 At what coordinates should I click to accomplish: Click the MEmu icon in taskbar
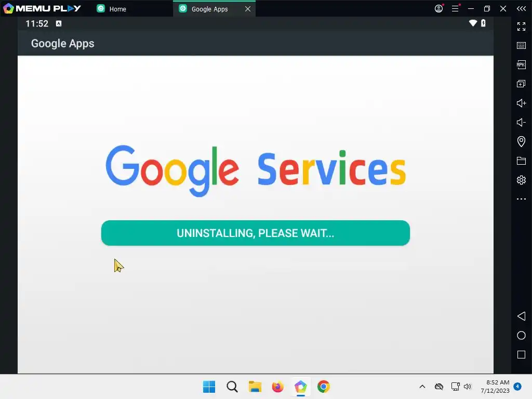point(301,387)
